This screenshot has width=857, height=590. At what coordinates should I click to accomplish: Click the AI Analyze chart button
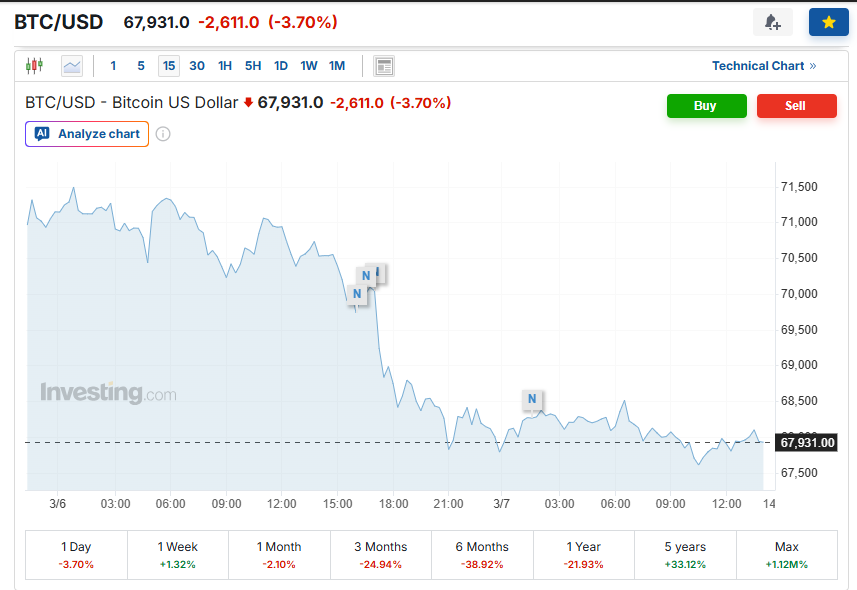87,134
